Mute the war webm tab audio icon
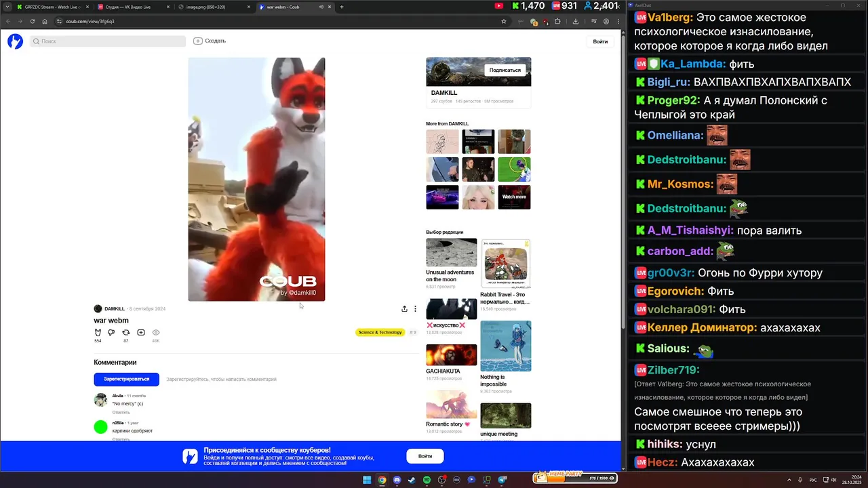This screenshot has height=488, width=868. [321, 7]
